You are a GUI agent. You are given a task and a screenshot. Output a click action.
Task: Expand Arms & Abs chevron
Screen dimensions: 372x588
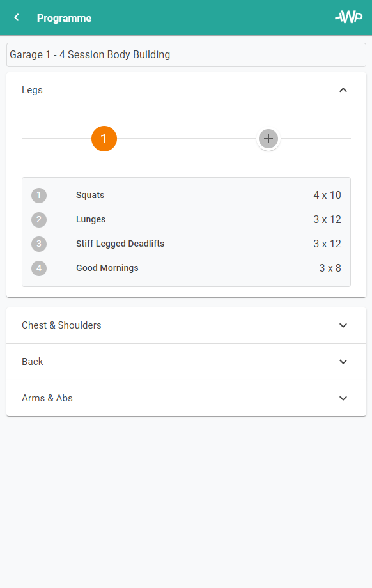tap(343, 398)
